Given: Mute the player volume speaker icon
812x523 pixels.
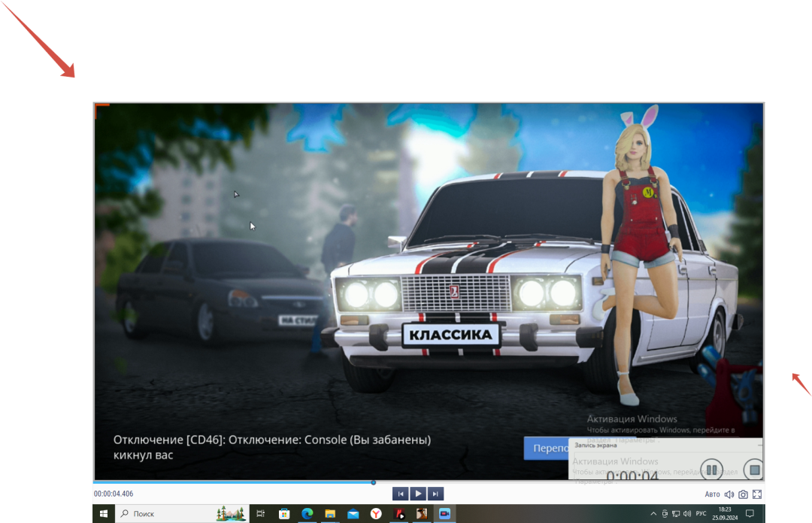Looking at the screenshot, I should tap(729, 494).
